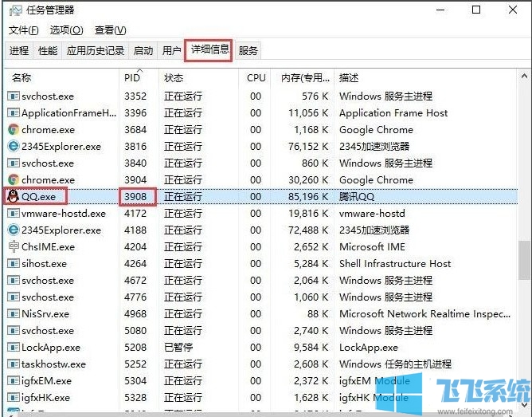Click memory value 30,260 K

(308, 180)
